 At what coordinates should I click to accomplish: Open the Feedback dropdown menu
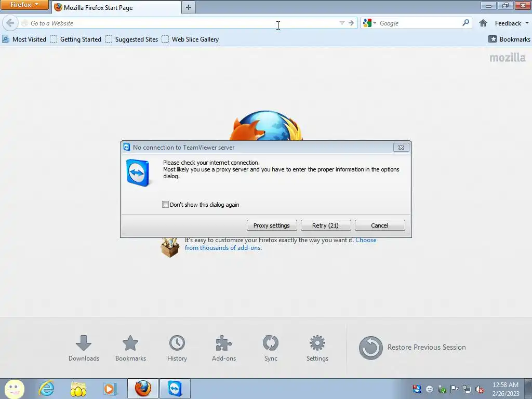(512, 23)
